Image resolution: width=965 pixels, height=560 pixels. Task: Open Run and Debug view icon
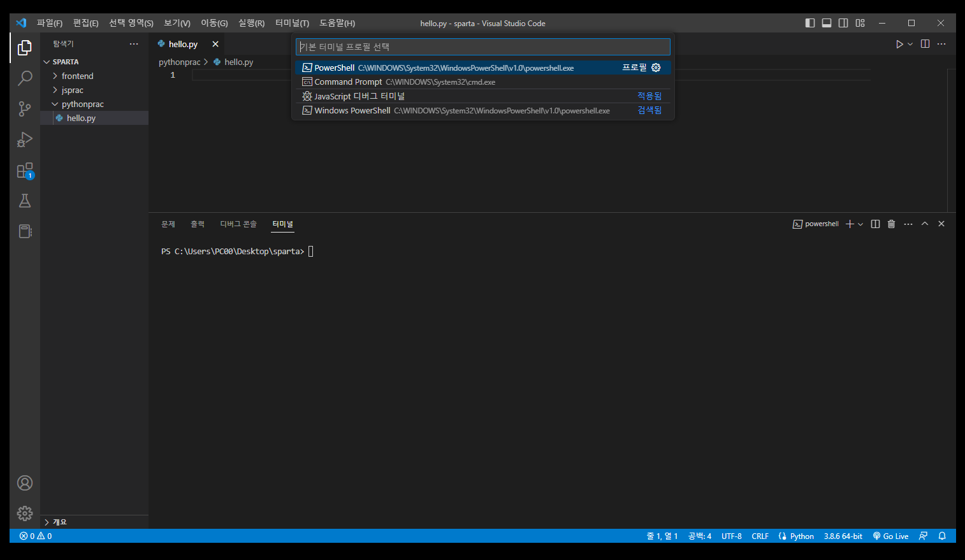coord(25,140)
